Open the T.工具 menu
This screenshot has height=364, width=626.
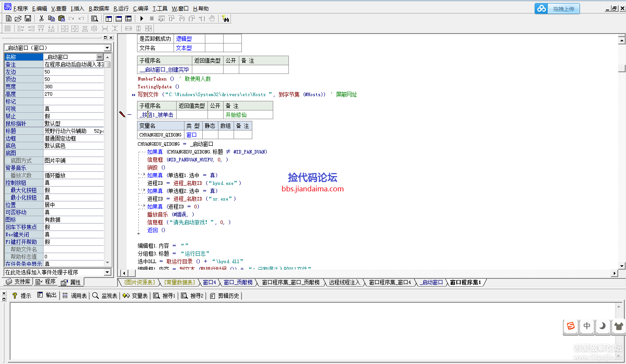pyautogui.click(x=160, y=9)
